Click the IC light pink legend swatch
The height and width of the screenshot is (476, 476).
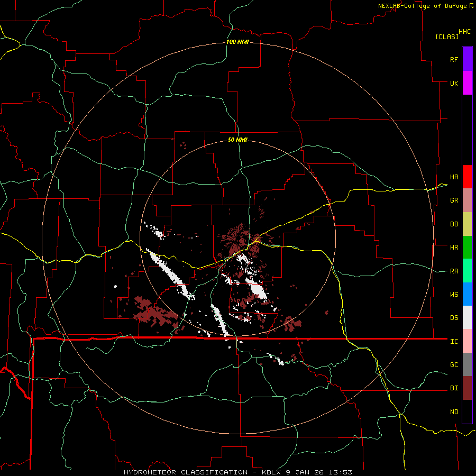point(467,341)
